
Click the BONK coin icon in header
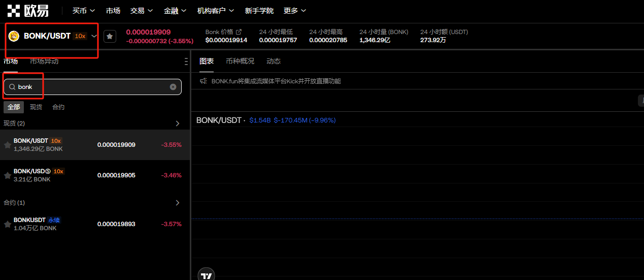pos(14,36)
